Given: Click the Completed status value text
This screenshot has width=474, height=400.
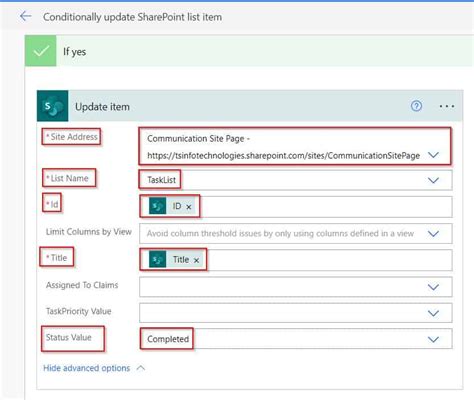Looking at the screenshot, I should pyautogui.click(x=168, y=339).
